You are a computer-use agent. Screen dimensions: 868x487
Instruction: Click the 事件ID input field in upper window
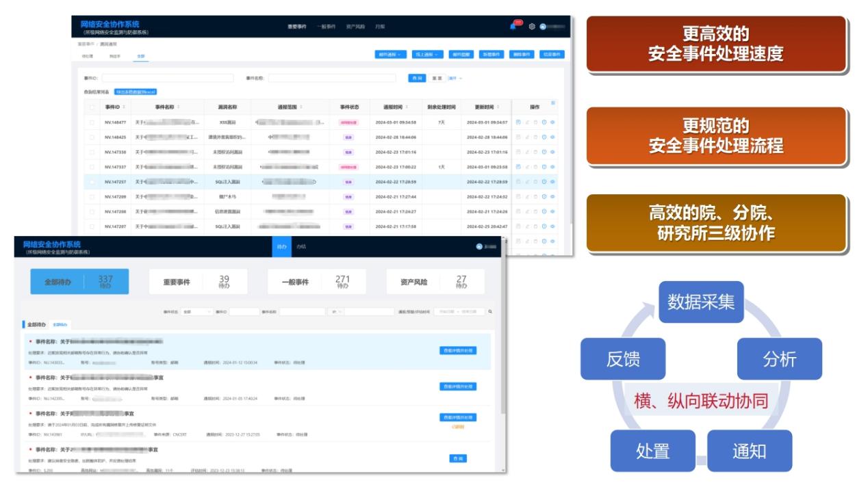pyautogui.click(x=168, y=78)
